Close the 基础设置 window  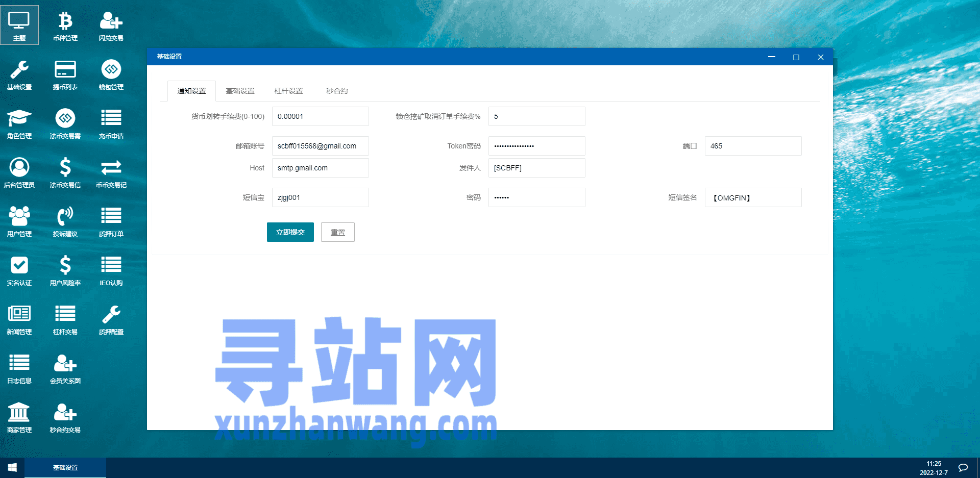pyautogui.click(x=821, y=57)
